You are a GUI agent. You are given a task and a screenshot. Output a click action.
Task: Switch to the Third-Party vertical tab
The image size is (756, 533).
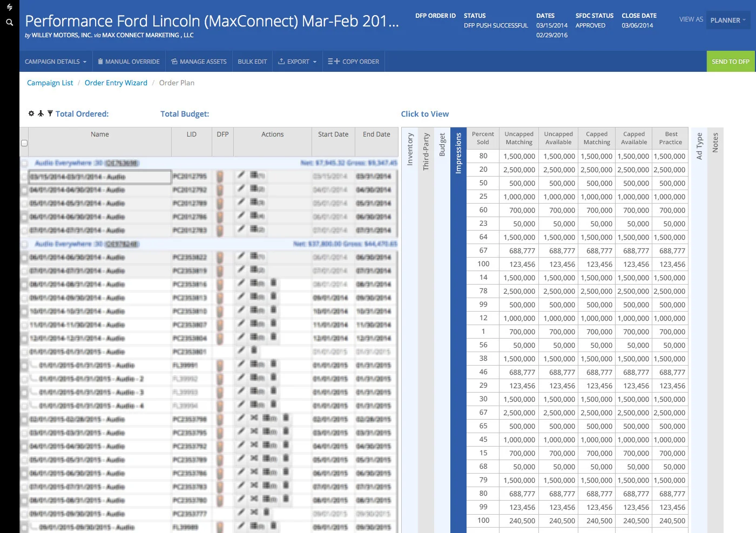426,152
